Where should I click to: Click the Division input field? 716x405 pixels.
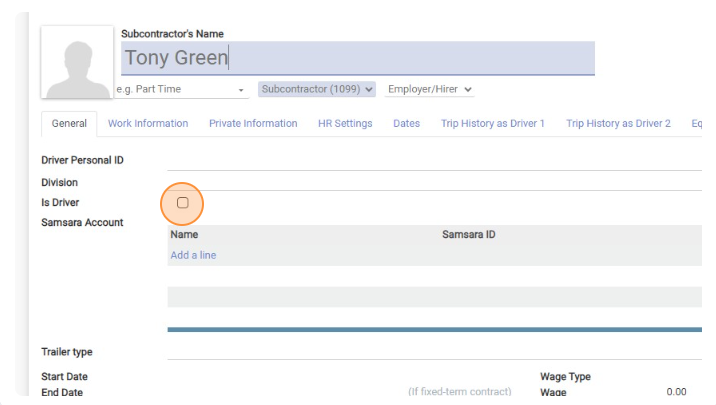[434, 182]
